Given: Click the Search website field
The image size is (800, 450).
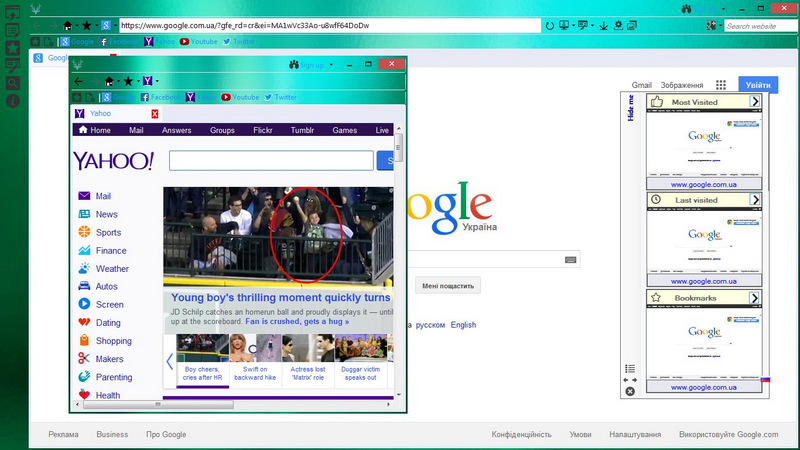Looking at the screenshot, I should (x=761, y=26).
